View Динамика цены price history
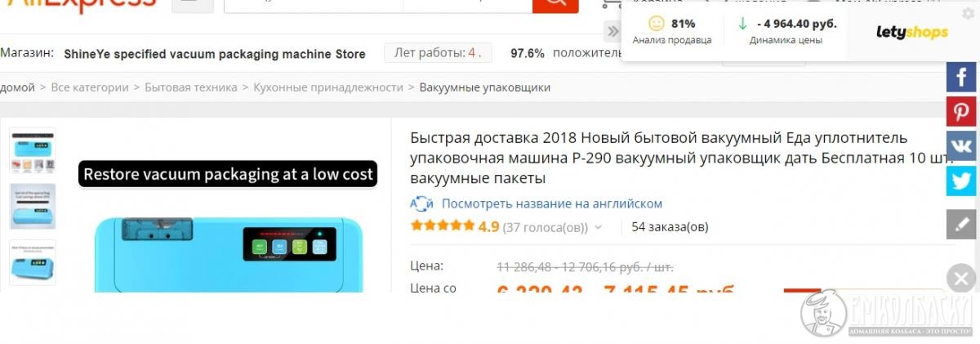This screenshot has height=344, width=980. pos(786,31)
